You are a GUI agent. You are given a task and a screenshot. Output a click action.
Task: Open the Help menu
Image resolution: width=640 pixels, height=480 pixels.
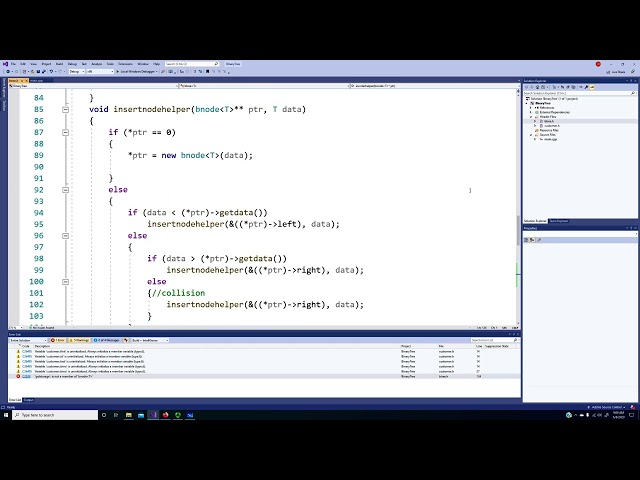point(156,64)
